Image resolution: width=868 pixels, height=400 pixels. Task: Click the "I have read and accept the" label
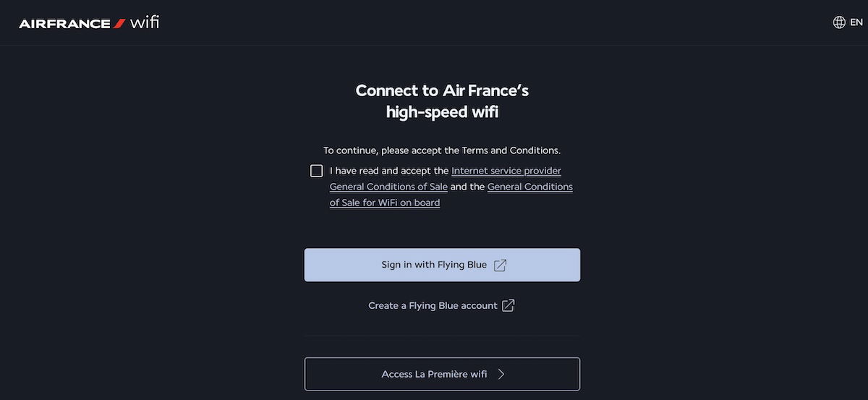tap(389, 171)
